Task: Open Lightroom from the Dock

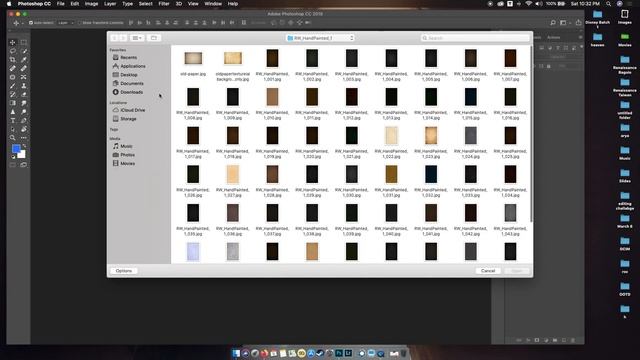Action: [x=348, y=353]
